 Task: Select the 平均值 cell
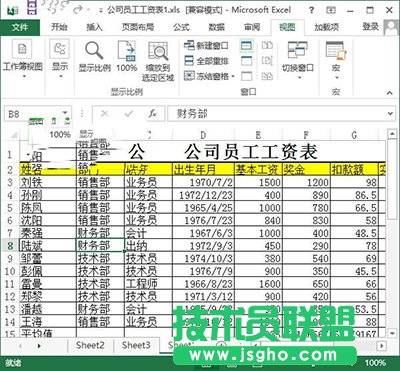click(x=48, y=333)
